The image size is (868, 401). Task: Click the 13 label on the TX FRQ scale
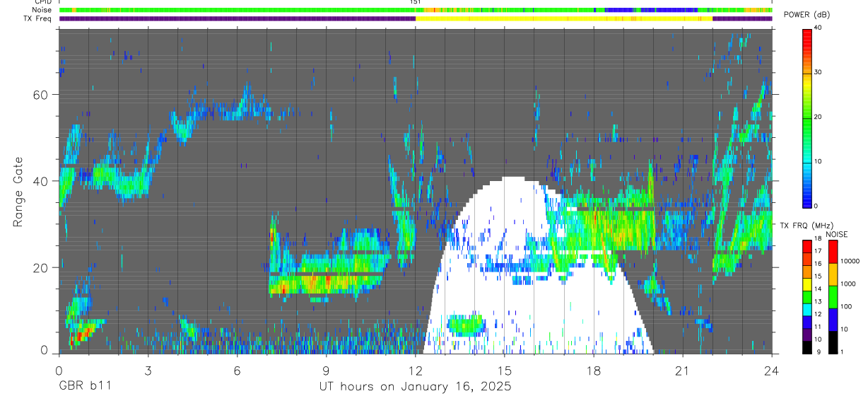(818, 302)
